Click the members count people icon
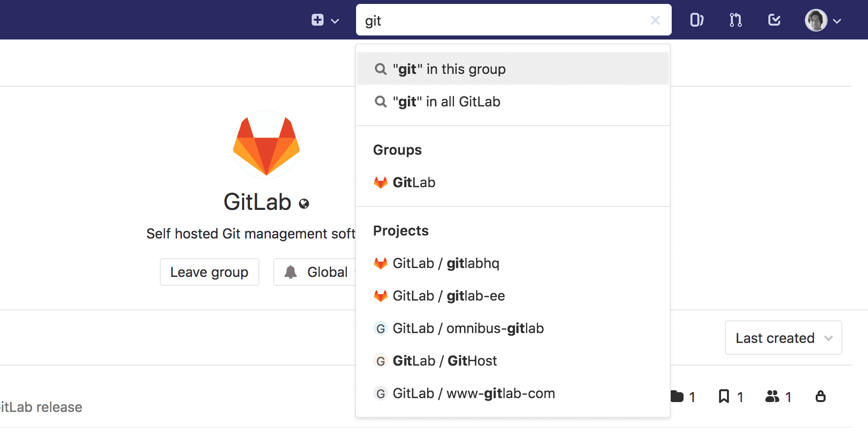This screenshot has height=440, width=868. click(772, 396)
